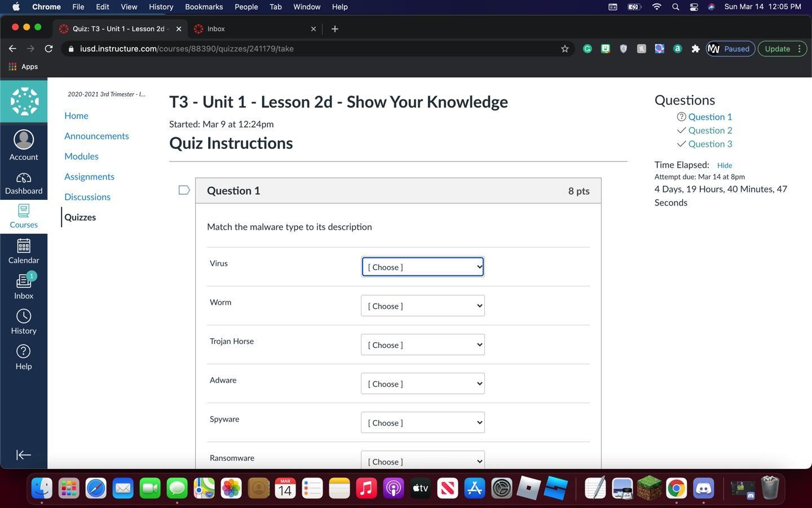Open the Ransomware answer dropdown

pyautogui.click(x=423, y=461)
